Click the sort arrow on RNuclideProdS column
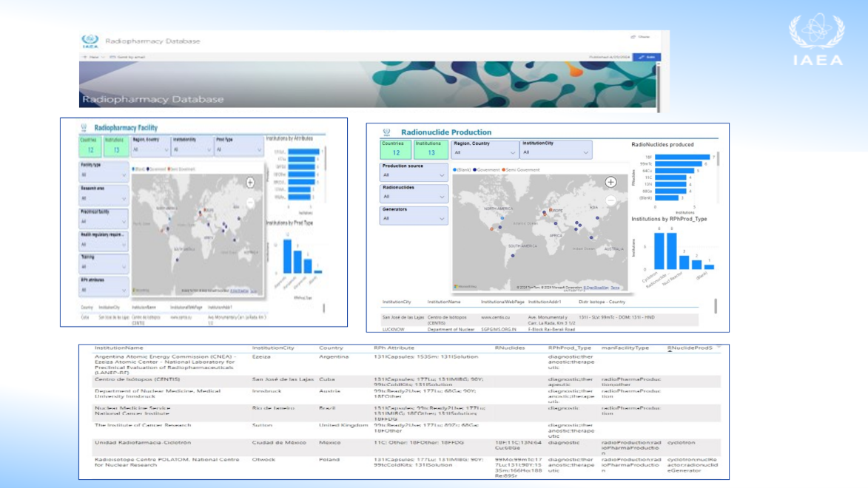 pos(718,347)
